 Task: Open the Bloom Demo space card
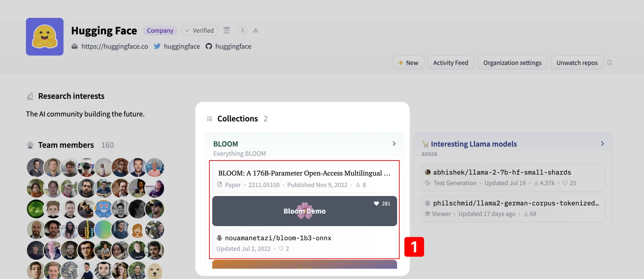[x=304, y=212]
